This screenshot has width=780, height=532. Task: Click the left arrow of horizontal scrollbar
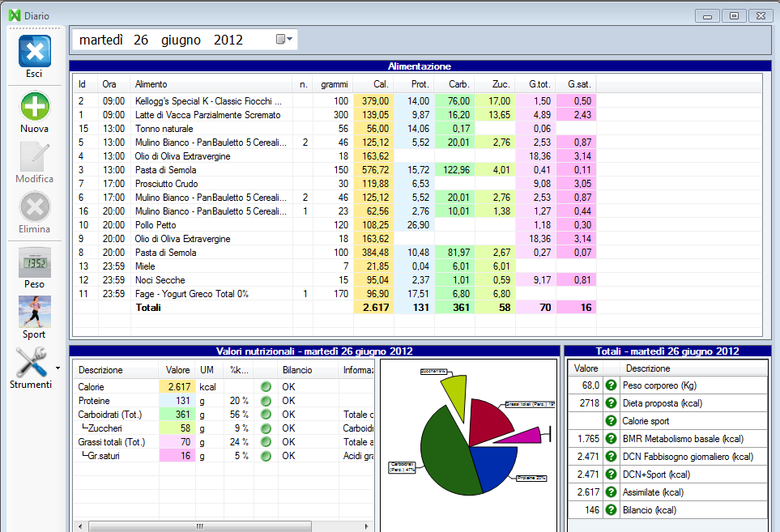click(80, 526)
